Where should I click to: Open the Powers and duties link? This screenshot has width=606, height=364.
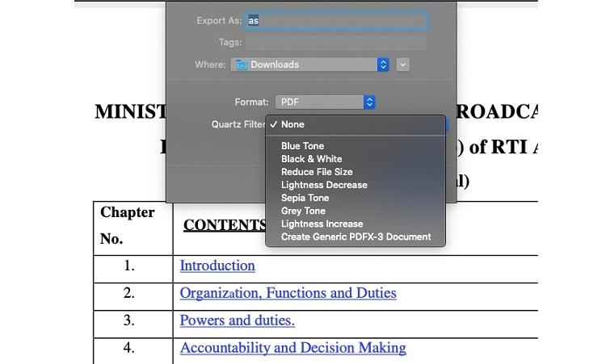238,320
